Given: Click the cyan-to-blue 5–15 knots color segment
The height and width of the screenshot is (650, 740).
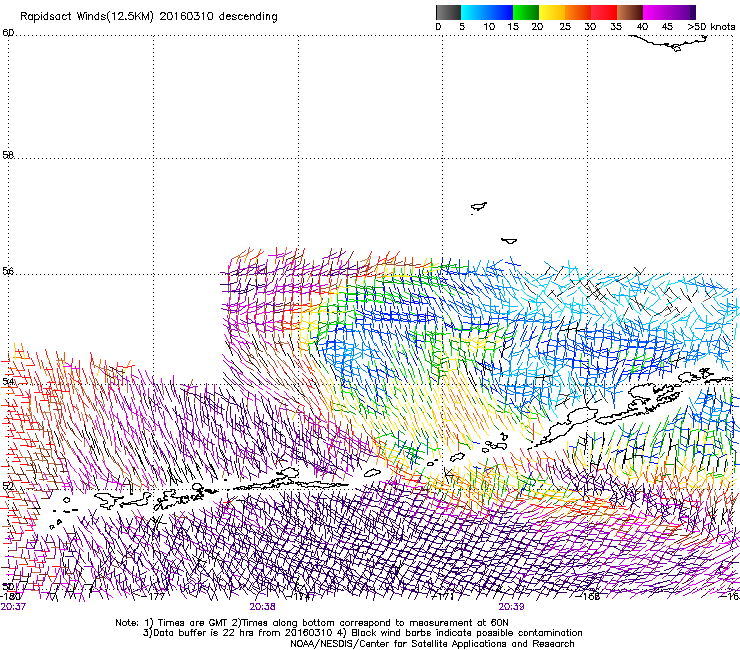Looking at the screenshot, I should (487, 12).
